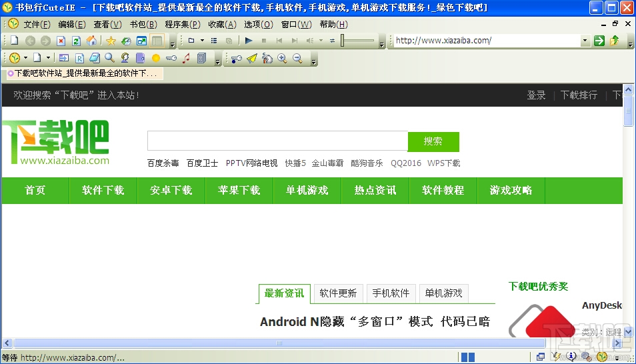Switch to the 软件更新 tab
This screenshot has height=364, width=636.
point(338,293)
